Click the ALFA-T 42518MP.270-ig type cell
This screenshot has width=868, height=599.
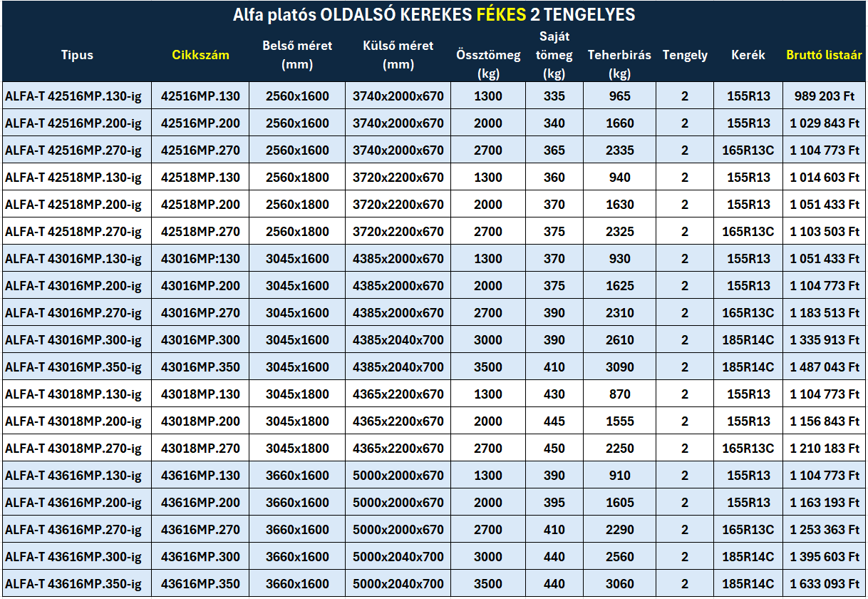(x=73, y=232)
